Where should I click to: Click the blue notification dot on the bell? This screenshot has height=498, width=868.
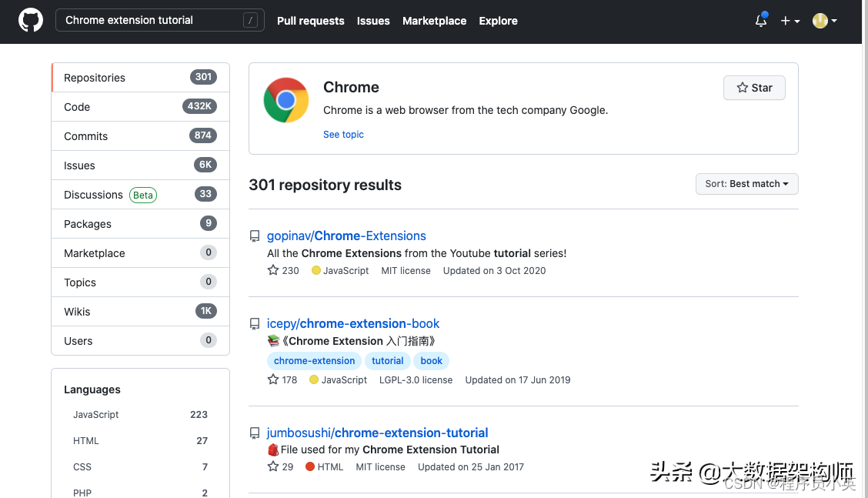pyautogui.click(x=764, y=15)
